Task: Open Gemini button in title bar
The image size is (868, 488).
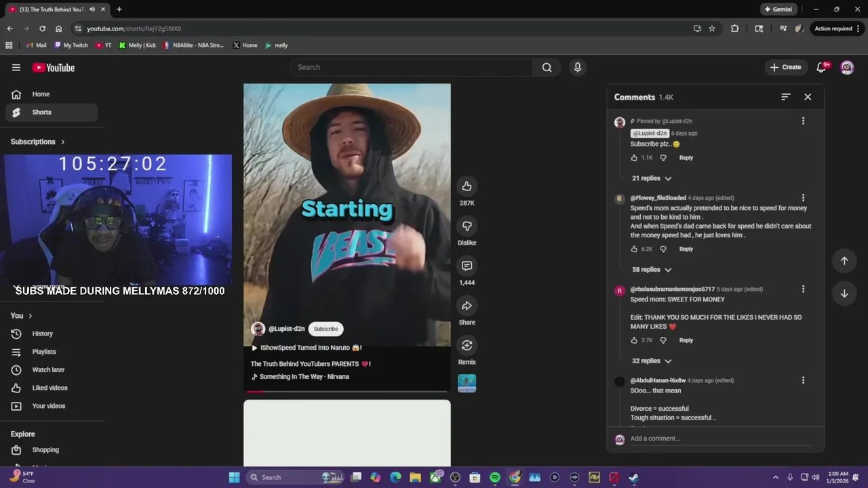Action: [x=778, y=9]
